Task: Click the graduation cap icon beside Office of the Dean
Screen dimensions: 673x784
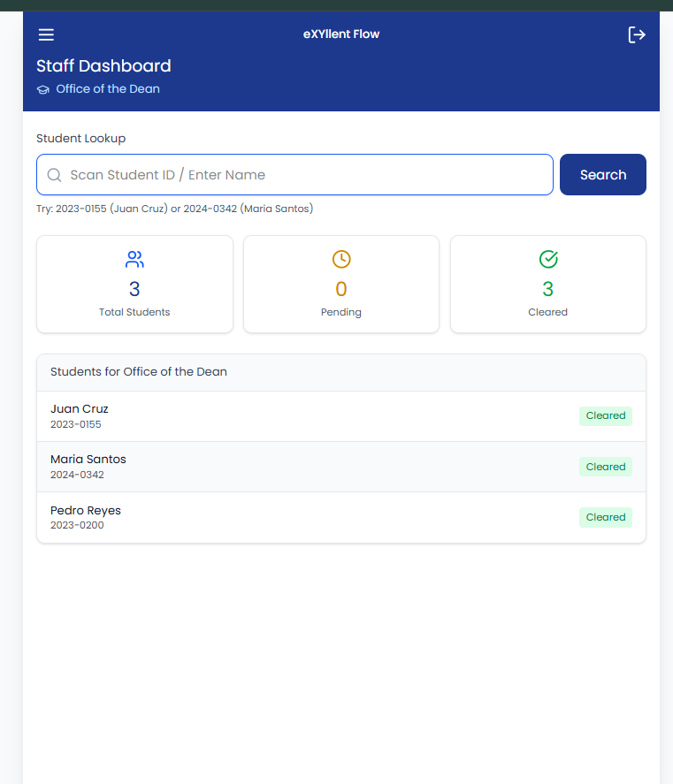Action: pyautogui.click(x=42, y=89)
